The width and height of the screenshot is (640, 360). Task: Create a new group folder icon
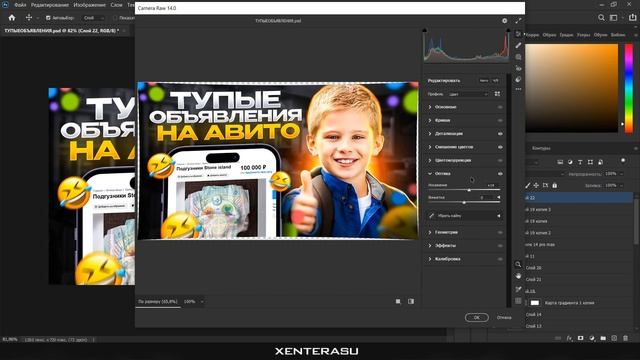coord(603,338)
